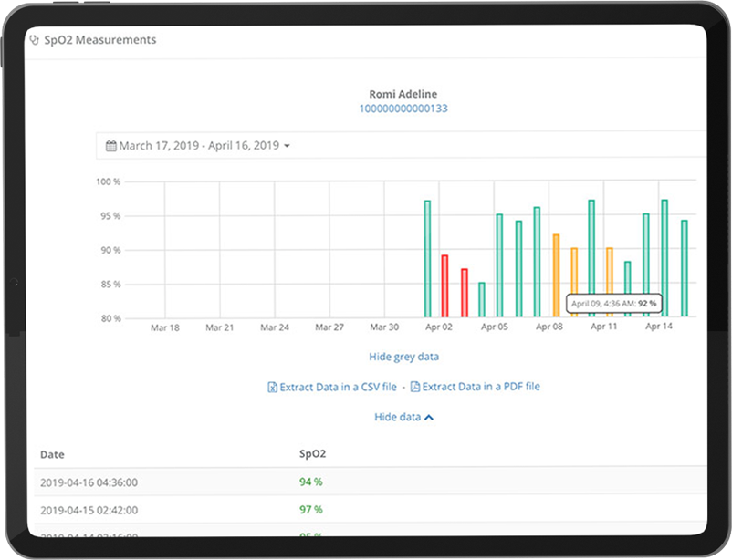Open the date range dropdown caret

(287, 146)
